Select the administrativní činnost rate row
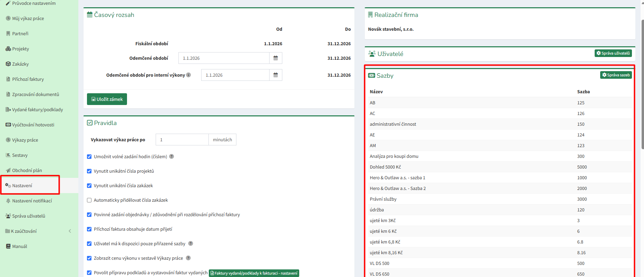The image size is (644, 277). click(x=500, y=124)
